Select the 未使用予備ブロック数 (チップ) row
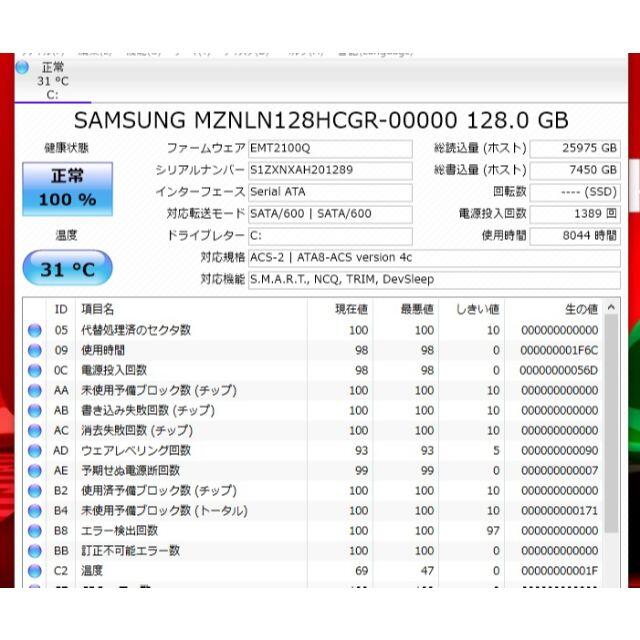The image size is (640, 640). pos(313,390)
